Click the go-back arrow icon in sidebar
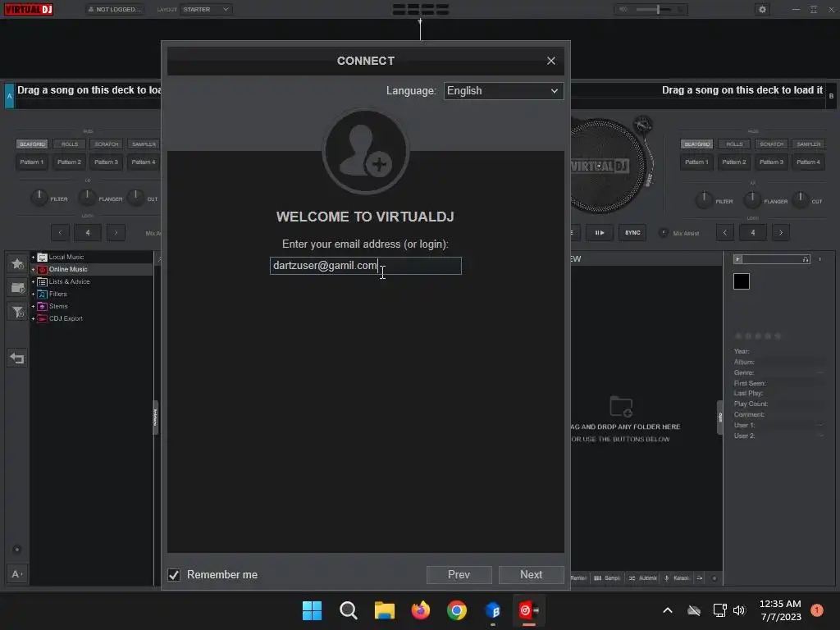The height and width of the screenshot is (630, 840). coord(17,358)
